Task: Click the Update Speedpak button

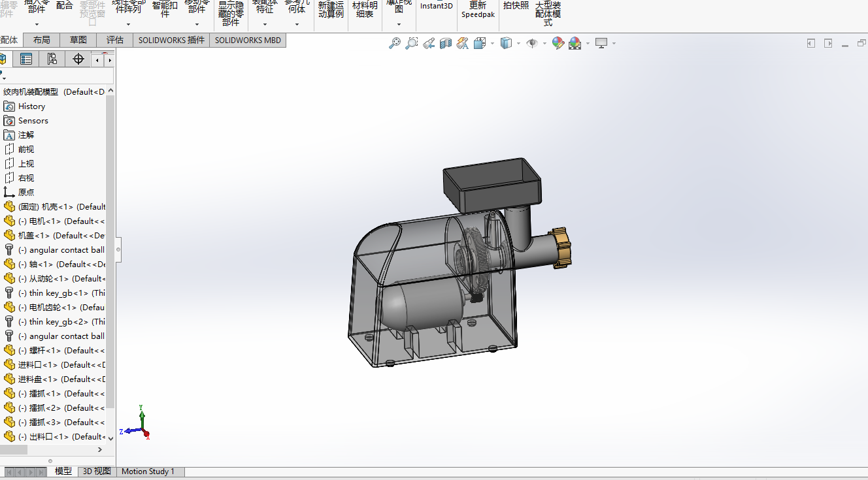Action: click(478, 10)
